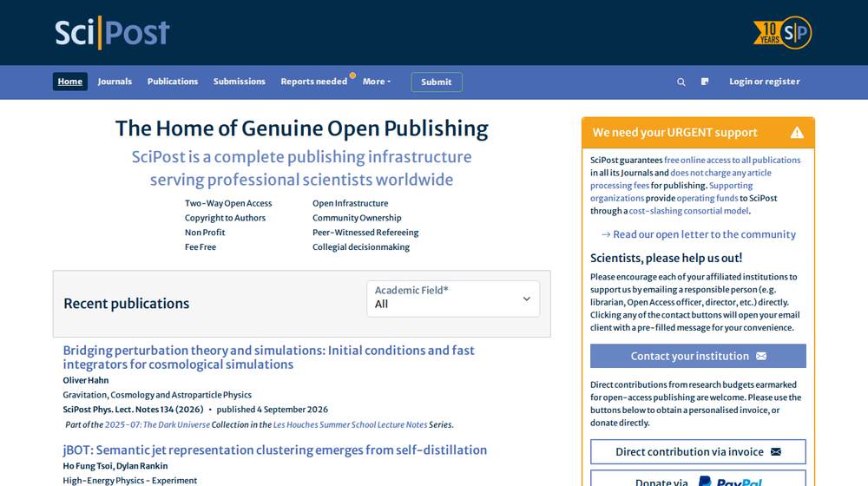The width and height of the screenshot is (868, 486).
Task: Click the PayPal logo on the Donate button
Action: [x=730, y=481]
